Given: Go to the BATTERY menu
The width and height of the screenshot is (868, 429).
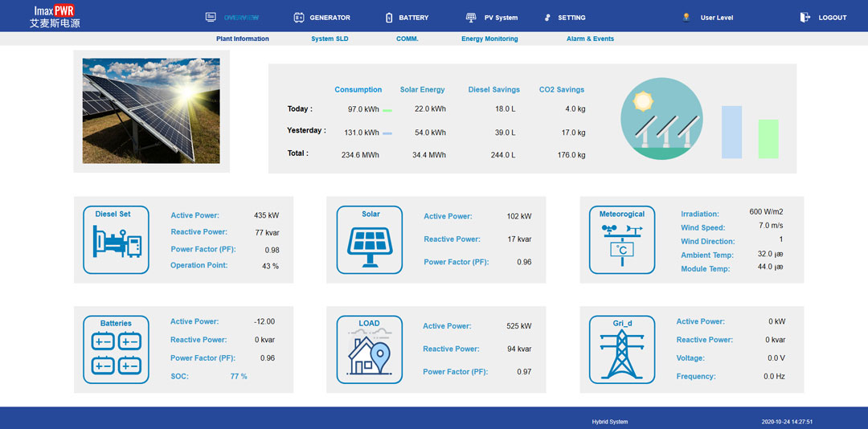Looking at the screenshot, I should pyautogui.click(x=407, y=18).
